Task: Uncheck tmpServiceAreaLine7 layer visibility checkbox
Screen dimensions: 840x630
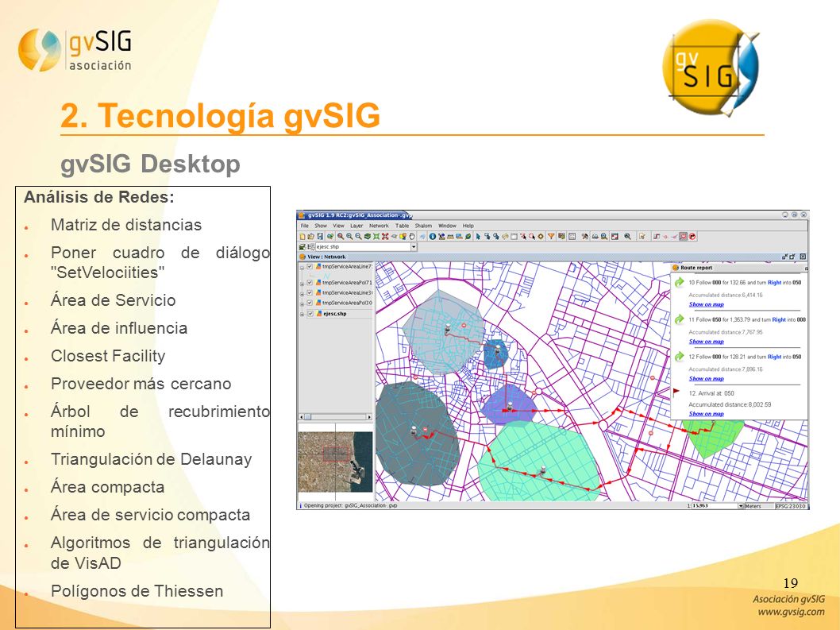Action: coord(310,266)
